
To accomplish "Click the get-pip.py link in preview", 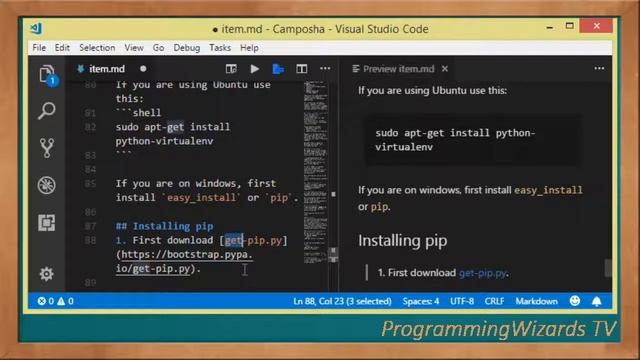I will pyautogui.click(x=482, y=273).
